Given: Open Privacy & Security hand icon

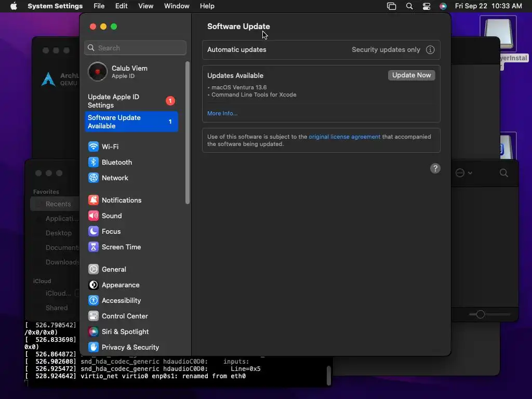Looking at the screenshot, I should click(94, 348).
